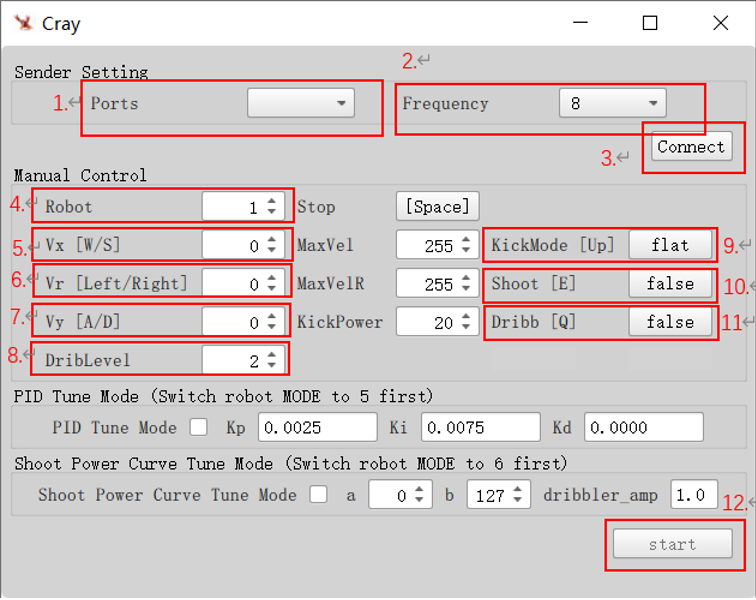
Task: Click the Vy [A/D] spinbox
Action: click(x=237, y=322)
